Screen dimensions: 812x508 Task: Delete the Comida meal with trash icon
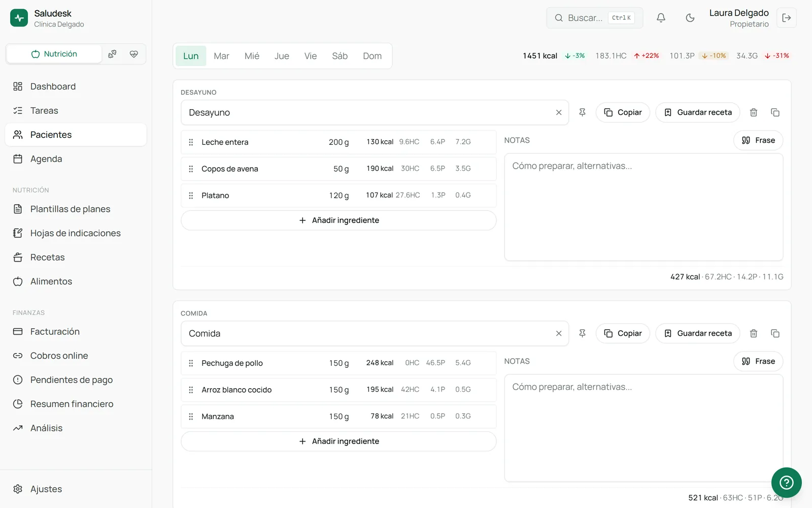[754, 333]
